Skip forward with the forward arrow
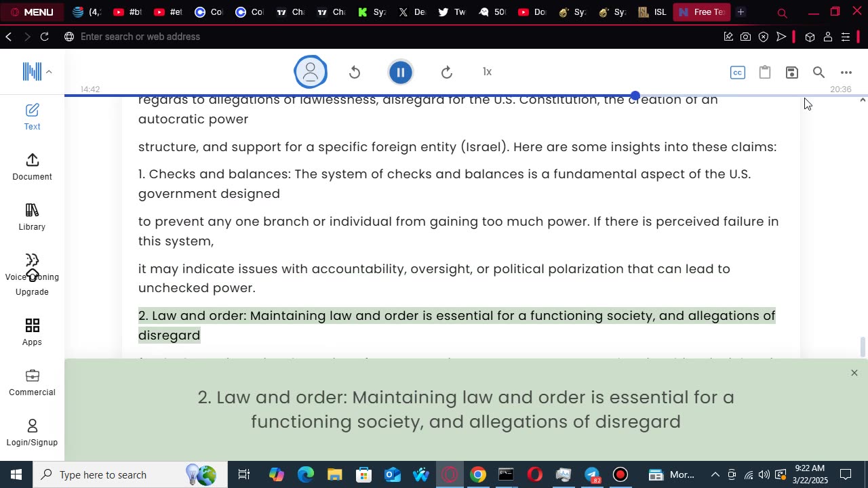The image size is (868, 488). click(x=447, y=72)
